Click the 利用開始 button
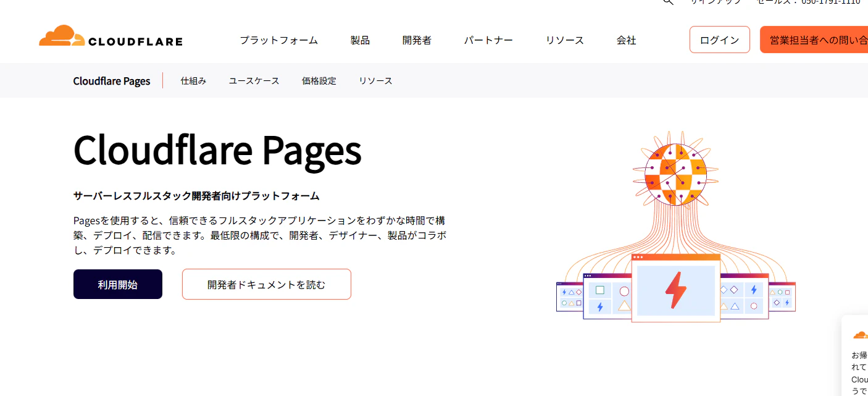The width and height of the screenshot is (868, 396). pos(118,284)
